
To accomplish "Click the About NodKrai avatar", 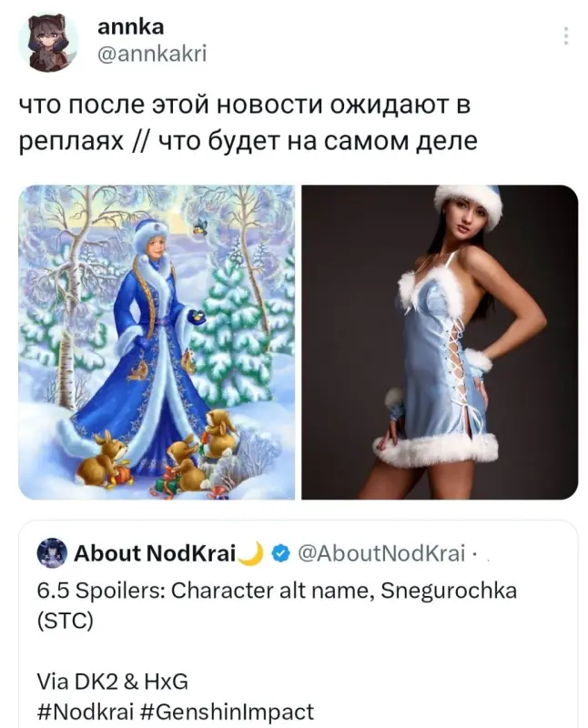I will (52, 553).
